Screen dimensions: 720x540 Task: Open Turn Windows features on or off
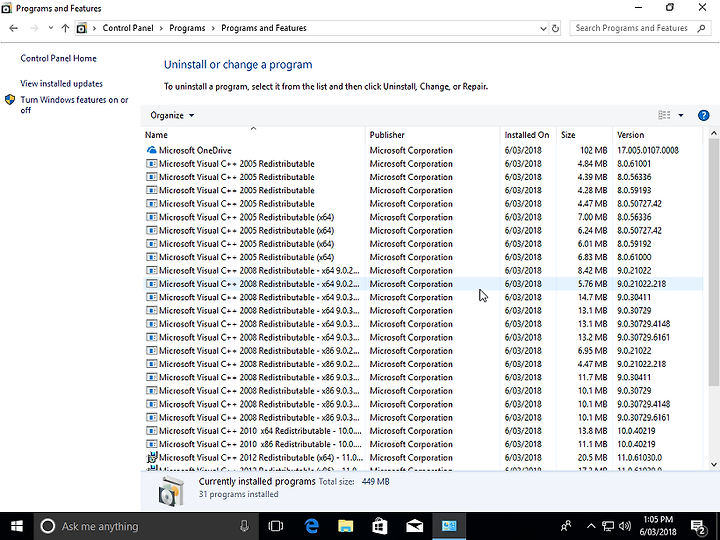74,105
